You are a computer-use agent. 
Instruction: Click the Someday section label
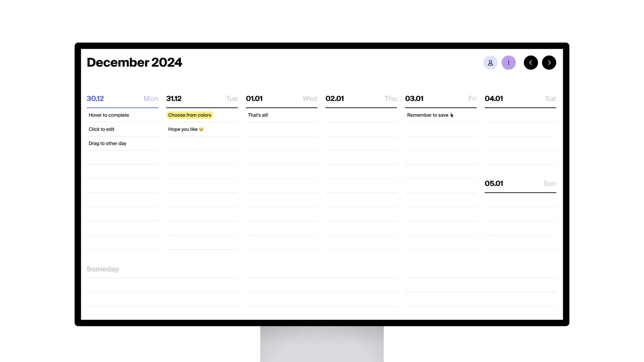tap(103, 269)
